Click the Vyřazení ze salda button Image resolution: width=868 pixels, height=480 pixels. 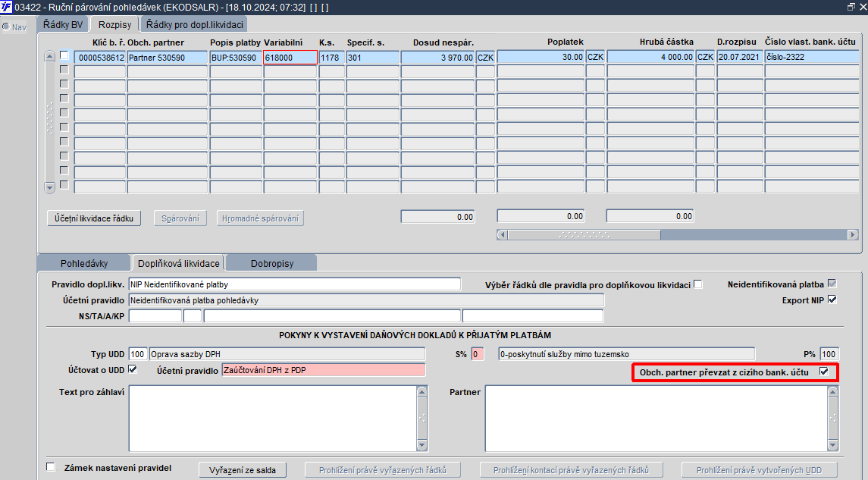243,470
